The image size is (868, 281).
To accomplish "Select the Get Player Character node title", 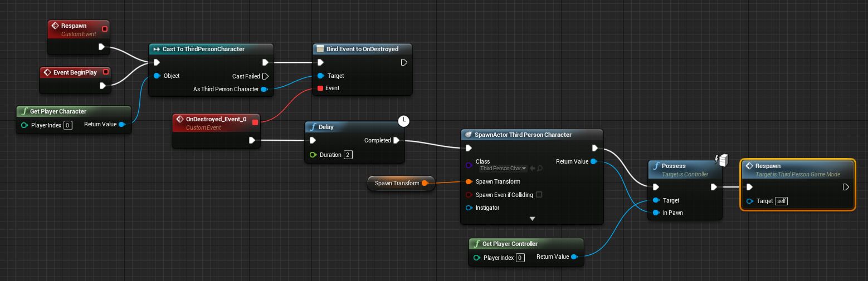I will [x=58, y=111].
